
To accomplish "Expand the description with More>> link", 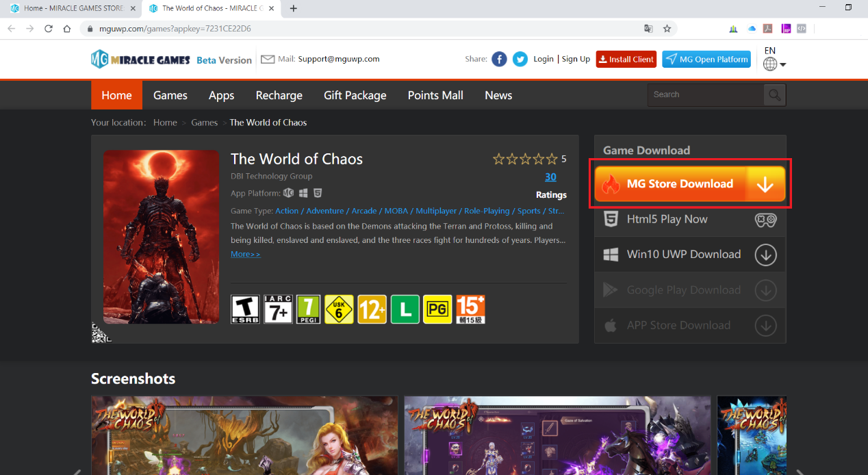I will tap(246, 254).
